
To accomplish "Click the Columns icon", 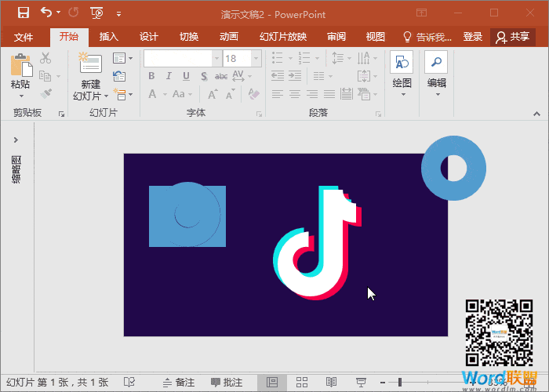I will [319, 76].
